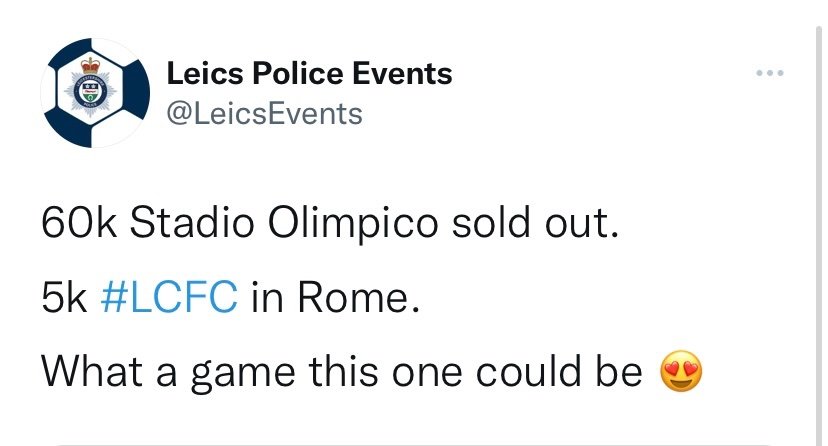Click the vertical scrollbar on the right edge

click(x=818, y=232)
